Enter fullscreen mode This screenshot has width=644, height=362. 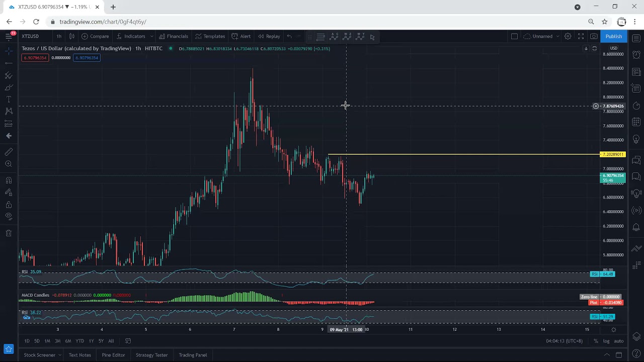pos(581,36)
